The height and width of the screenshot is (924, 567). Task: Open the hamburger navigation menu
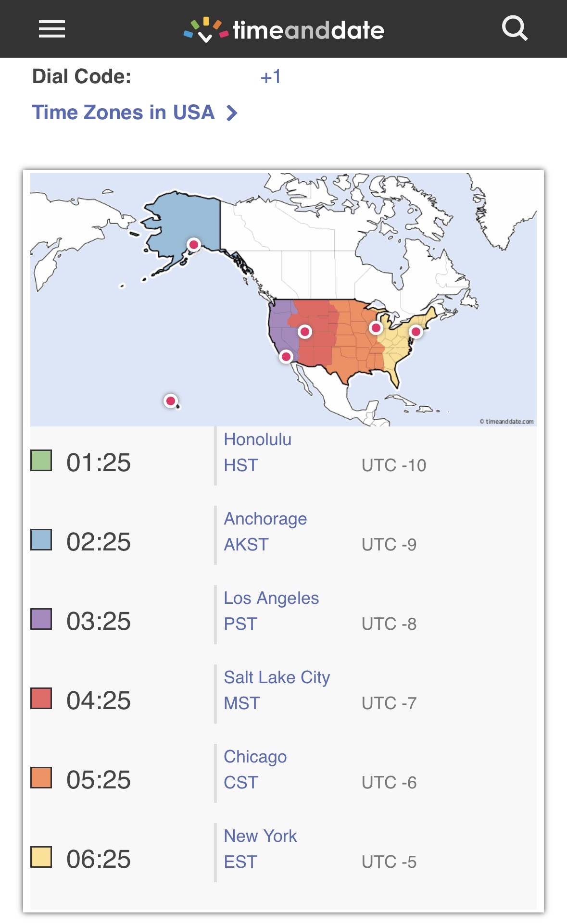[52, 29]
